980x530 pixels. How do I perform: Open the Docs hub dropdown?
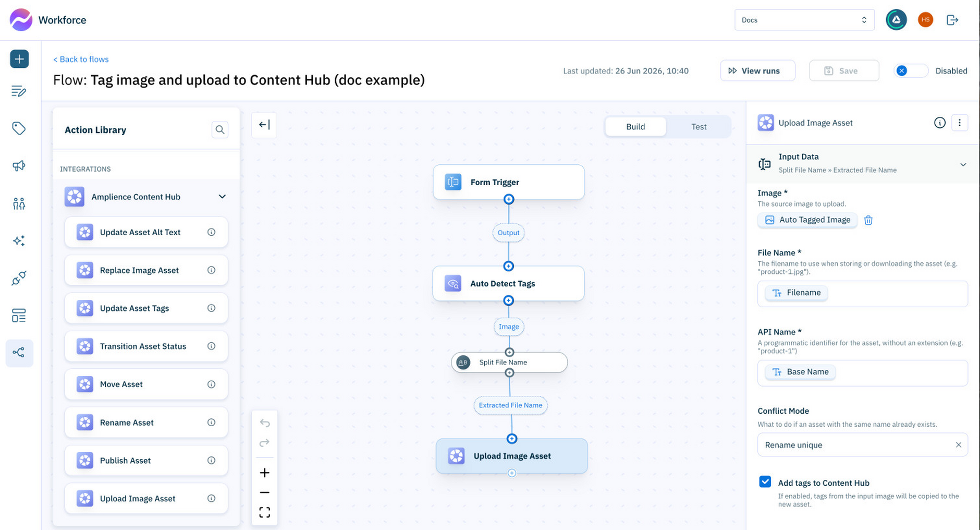pyautogui.click(x=804, y=20)
